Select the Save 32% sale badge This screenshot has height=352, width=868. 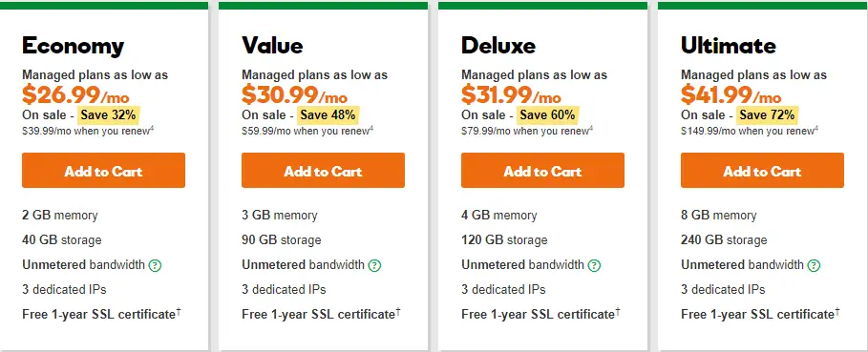click(107, 114)
